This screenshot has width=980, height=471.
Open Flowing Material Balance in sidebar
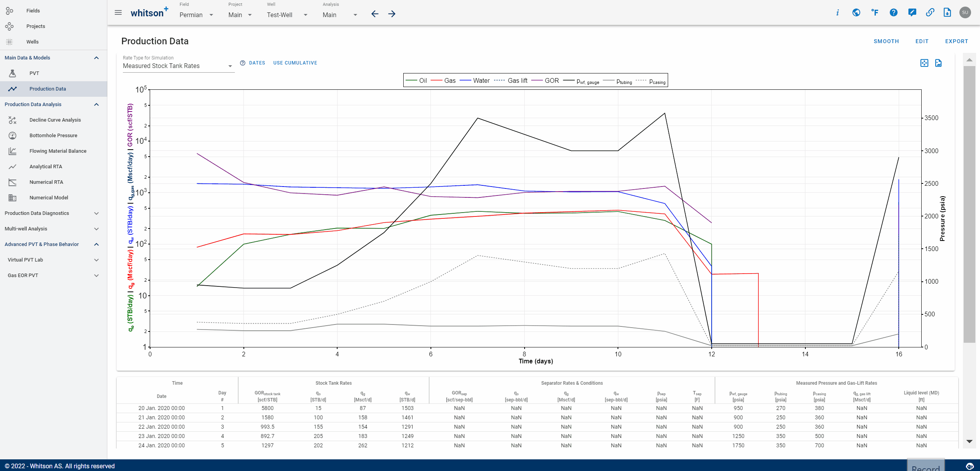pyautogui.click(x=53, y=151)
